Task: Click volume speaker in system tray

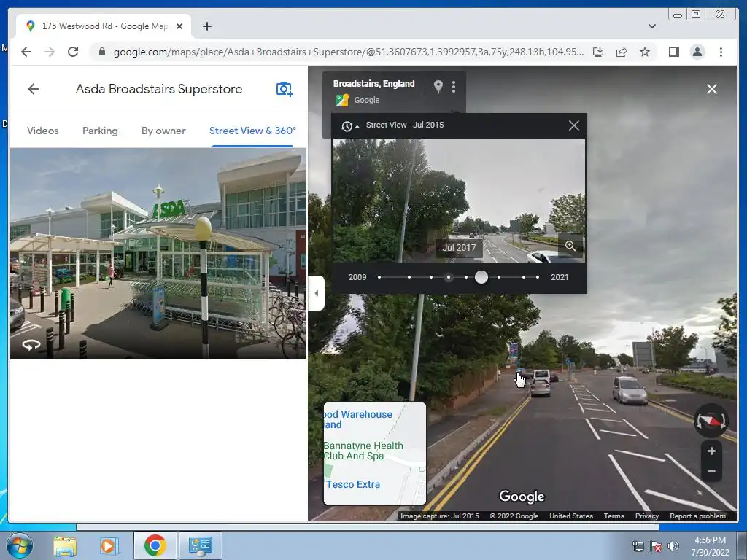Action: [673, 546]
